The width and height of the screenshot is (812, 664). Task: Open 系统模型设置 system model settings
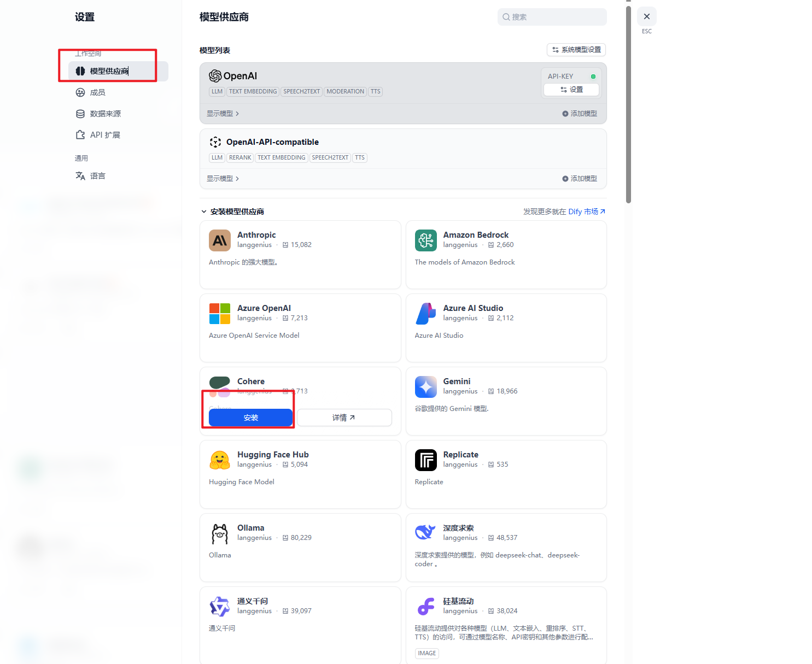coord(576,50)
